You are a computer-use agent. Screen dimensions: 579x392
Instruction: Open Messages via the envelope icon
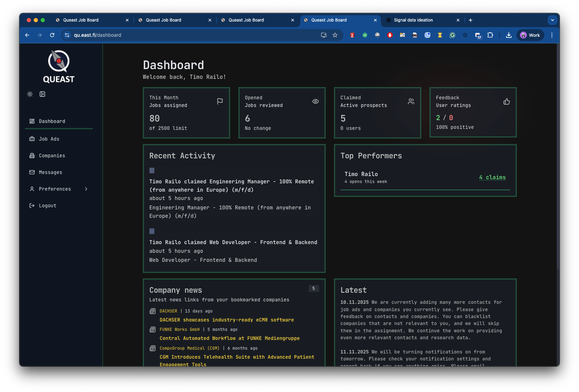tap(32, 172)
